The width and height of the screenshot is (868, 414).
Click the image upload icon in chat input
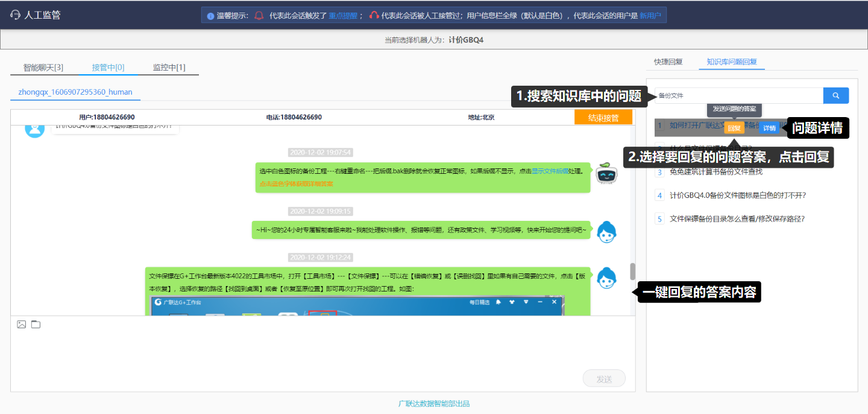click(x=22, y=325)
